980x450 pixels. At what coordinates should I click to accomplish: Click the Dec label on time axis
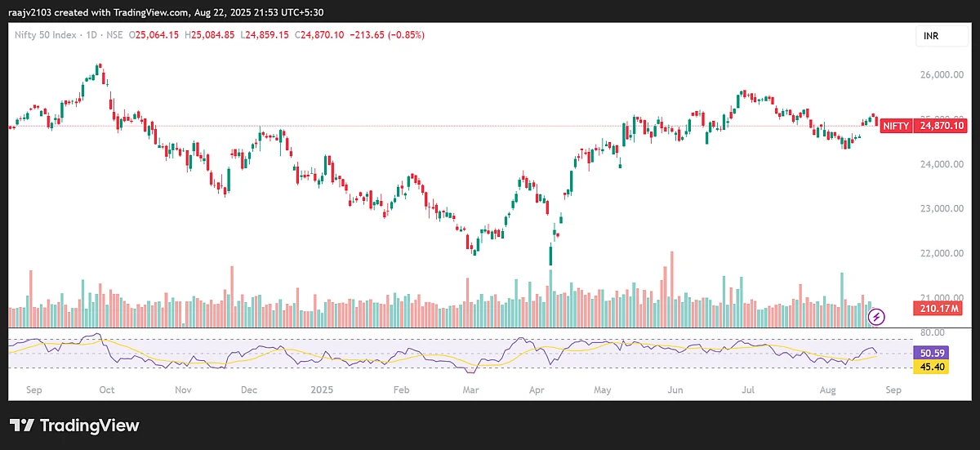[251, 391]
